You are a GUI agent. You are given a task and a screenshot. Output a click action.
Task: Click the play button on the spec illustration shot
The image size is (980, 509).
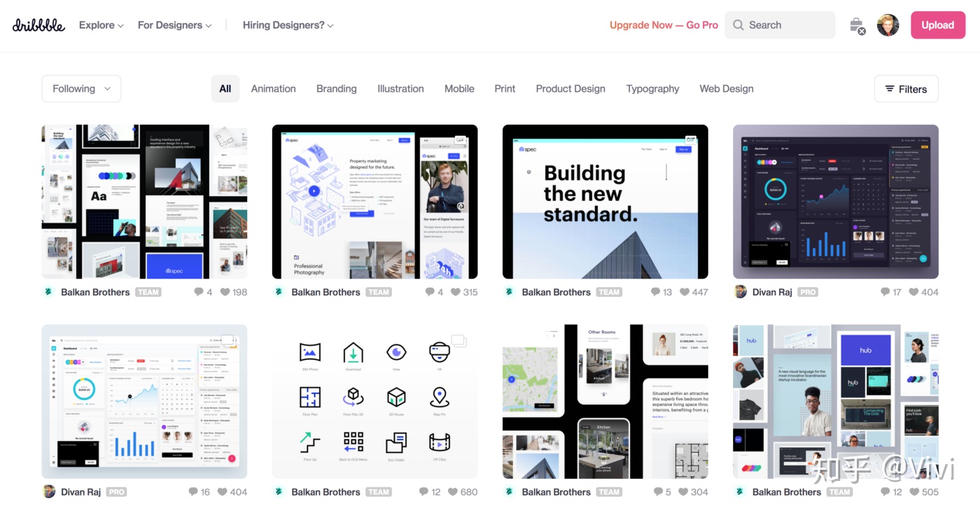tap(314, 190)
